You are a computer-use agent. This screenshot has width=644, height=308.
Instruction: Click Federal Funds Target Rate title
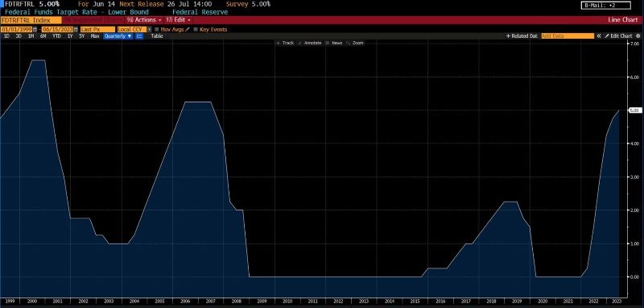[x=76, y=12]
